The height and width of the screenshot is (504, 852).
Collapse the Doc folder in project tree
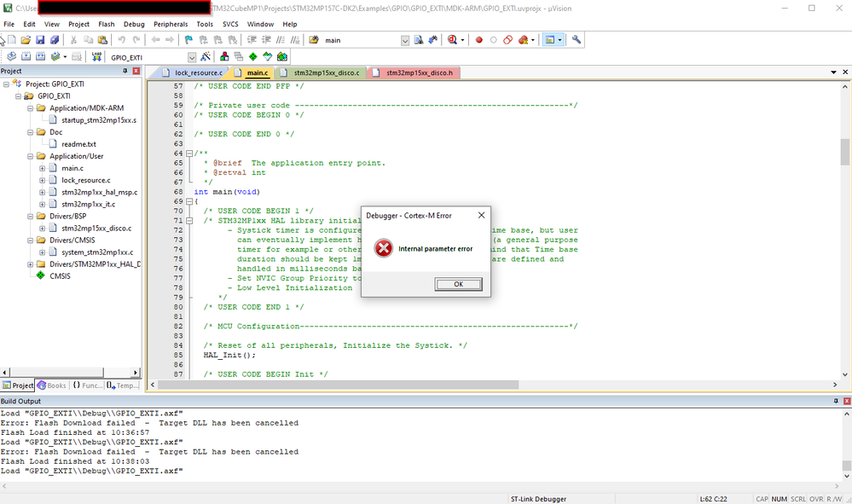click(31, 132)
